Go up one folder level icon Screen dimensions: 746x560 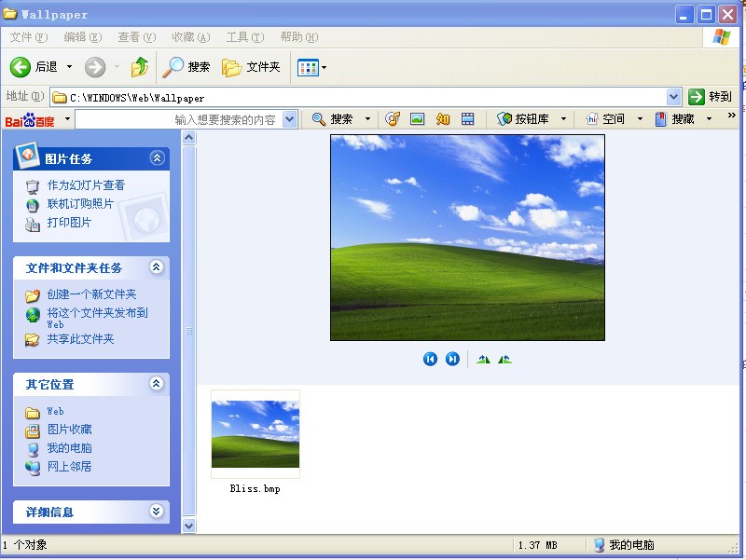click(x=140, y=67)
